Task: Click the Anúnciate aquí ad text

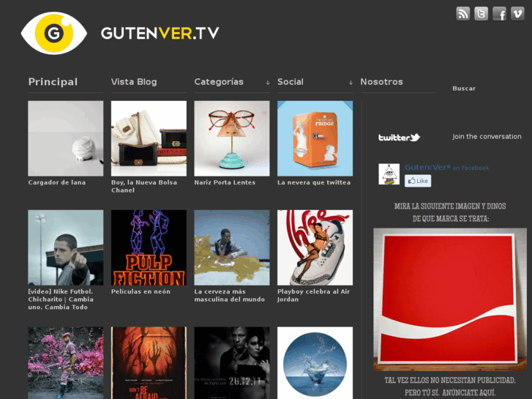Action: point(450,387)
